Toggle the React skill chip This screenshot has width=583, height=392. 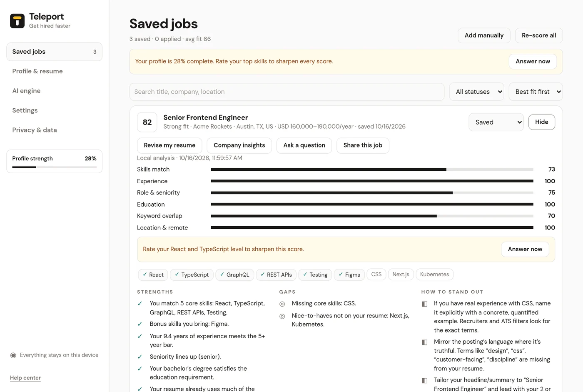[153, 275]
